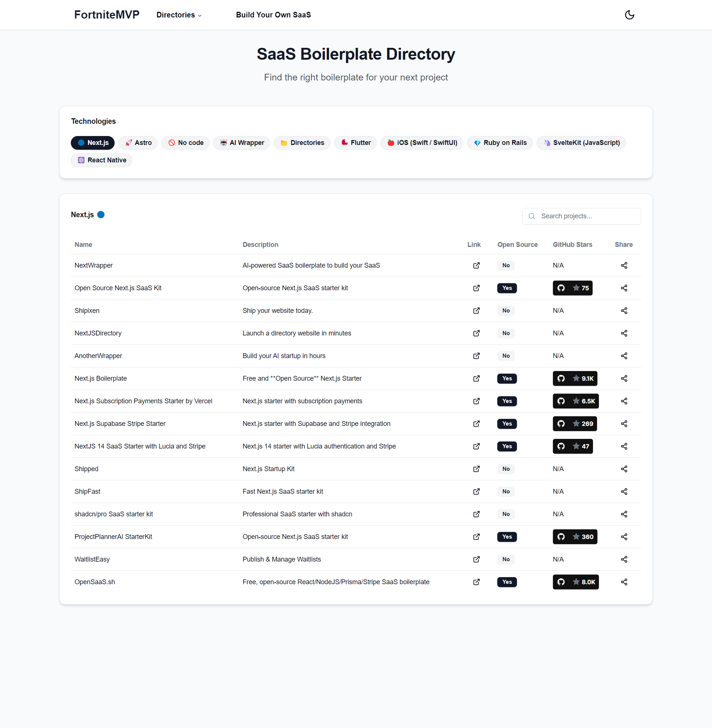
Task: Share the Next.js Supabase Stripe Starter row
Action: pyautogui.click(x=624, y=424)
